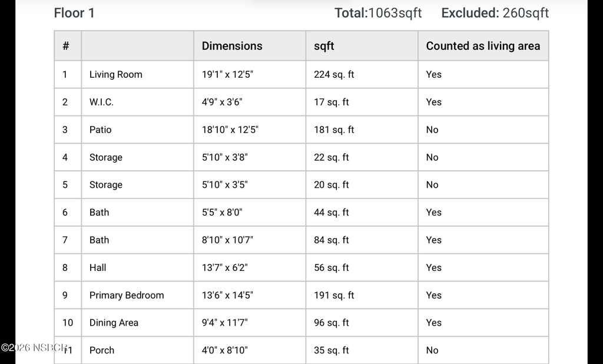
Task: Click the 181 sq. ft Patio area
Action: coord(334,130)
